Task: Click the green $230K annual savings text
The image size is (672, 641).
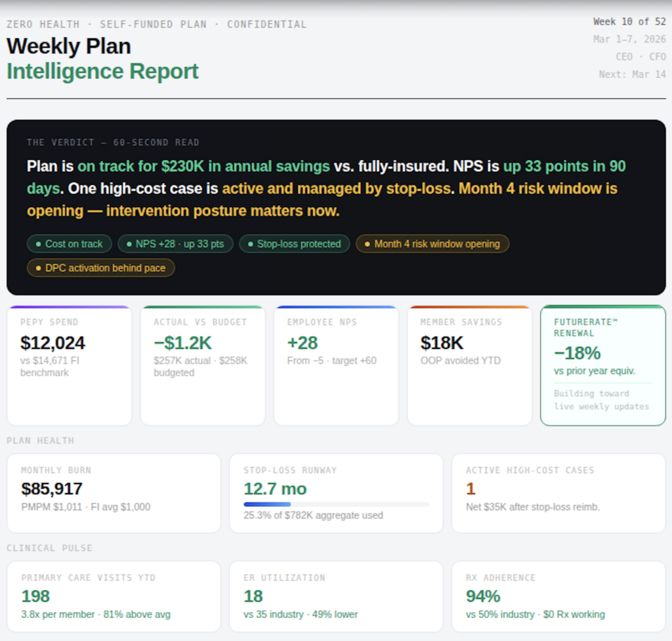Action: 203,167
